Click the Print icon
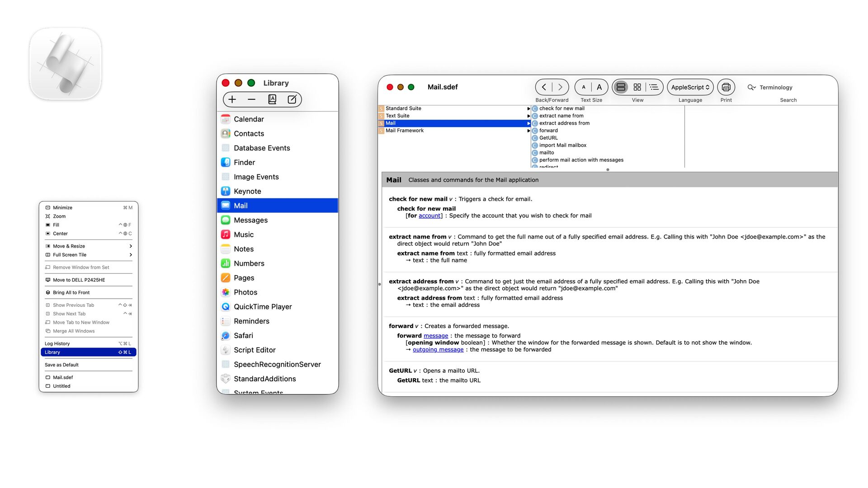The width and height of the screenshot is (868, 488). pyautogui.click(x=726, y=87)
